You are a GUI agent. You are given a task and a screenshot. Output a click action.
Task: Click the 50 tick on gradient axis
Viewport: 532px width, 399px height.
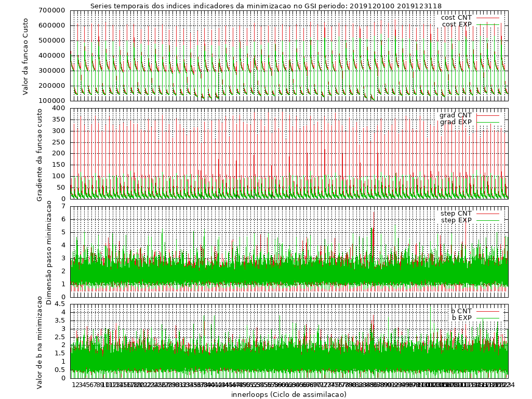[x=61, y=188]
